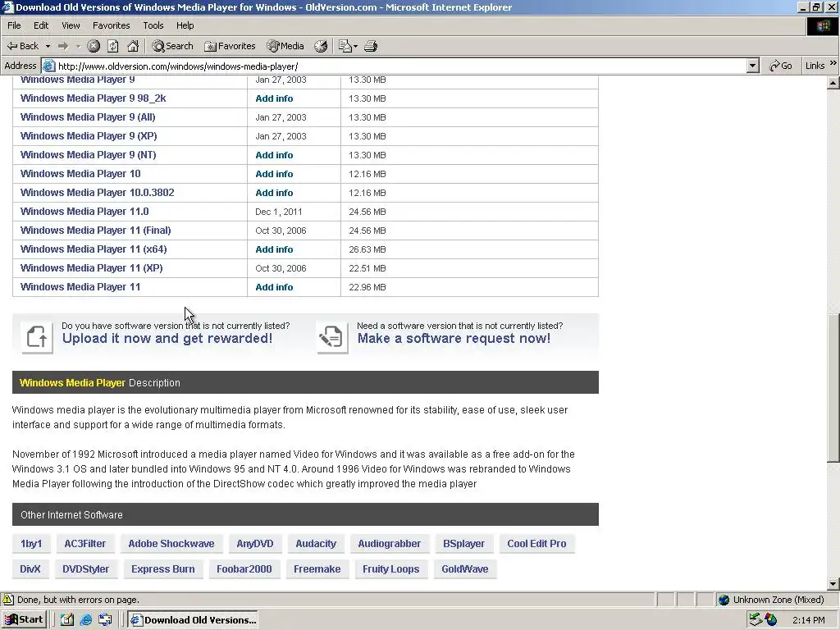Launch Internet Explorer from Quick Launch
Screen dimensions: 840x630
[x=85, y=620]
